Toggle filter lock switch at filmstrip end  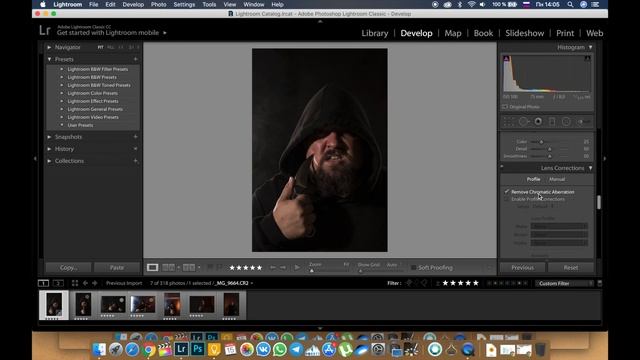(600, 283)
